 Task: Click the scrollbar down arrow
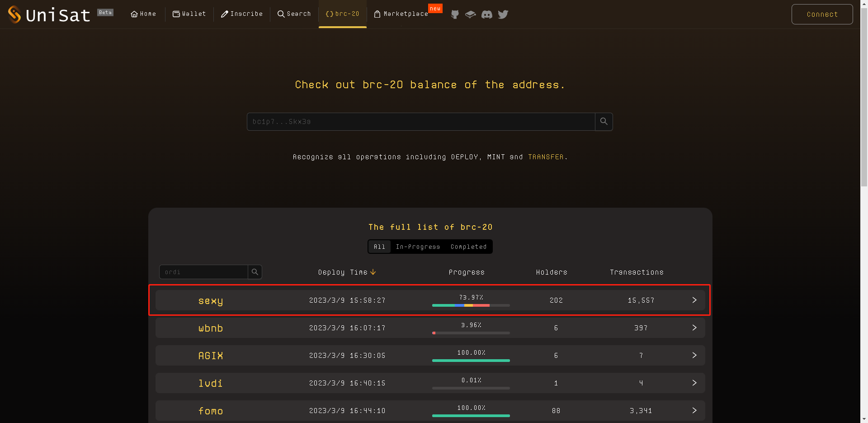pyautogui.click(x=864, y=419)
